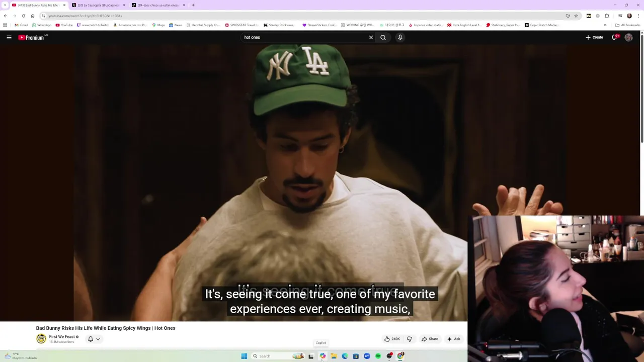Open the weather widget on the taskbar

coord(21,356)
